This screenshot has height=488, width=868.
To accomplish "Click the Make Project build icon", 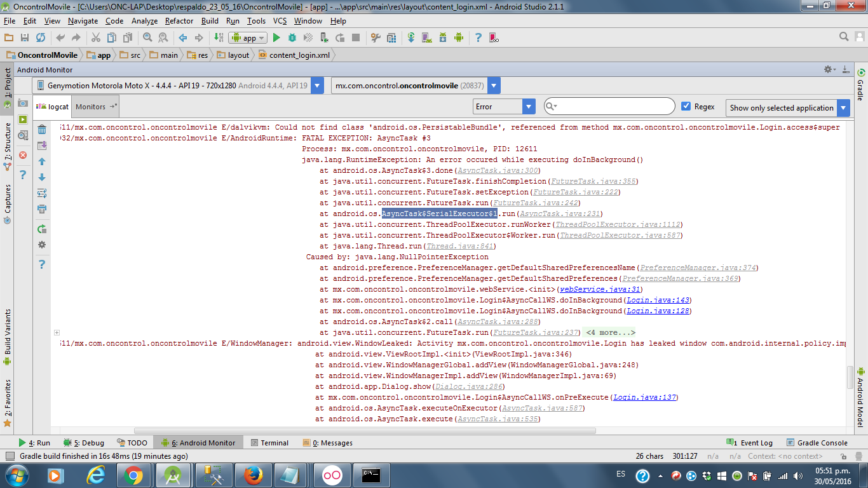I will pyautogui.click(x=218, y=38).
